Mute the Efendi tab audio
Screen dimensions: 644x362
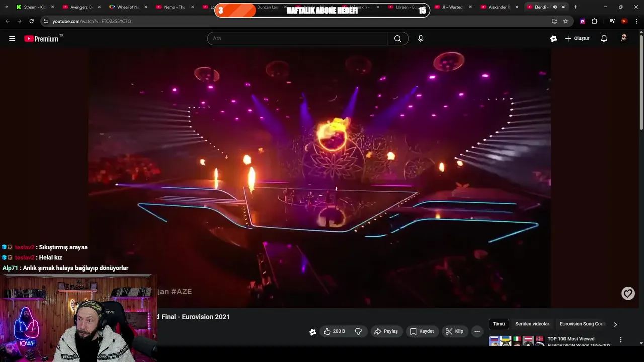click(555, 7)
